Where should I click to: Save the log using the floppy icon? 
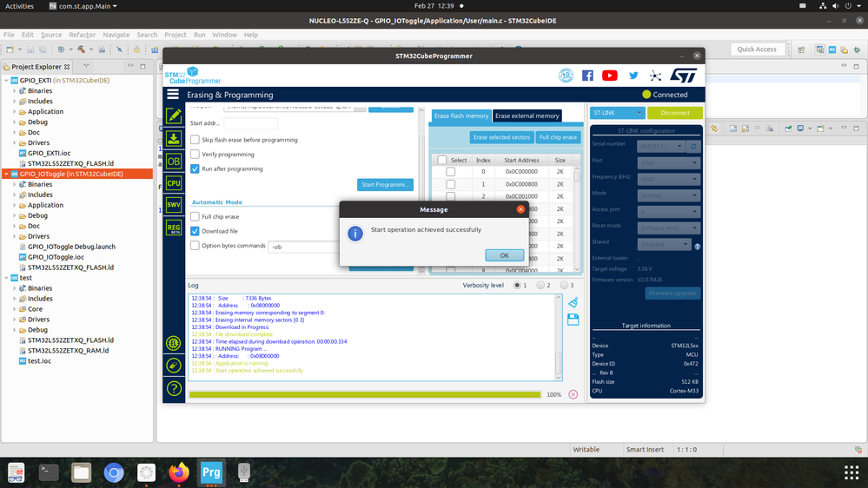pyautogui.click(x=573, y=320)
